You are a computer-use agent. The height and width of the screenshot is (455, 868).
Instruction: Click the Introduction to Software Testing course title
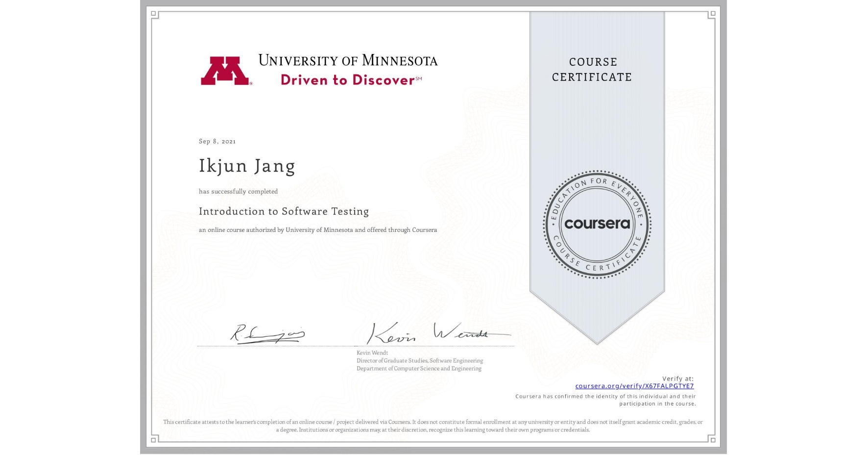tap(284, 211)
